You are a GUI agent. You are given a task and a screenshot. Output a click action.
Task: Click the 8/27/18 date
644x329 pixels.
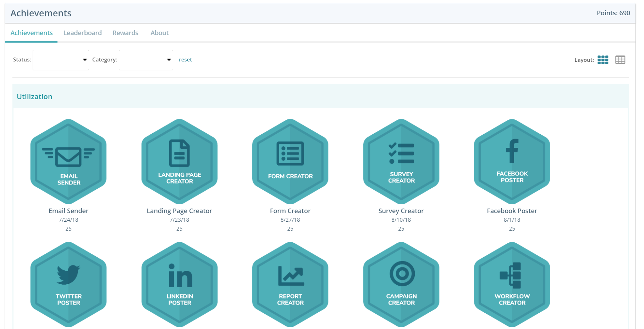click(290, 220)
